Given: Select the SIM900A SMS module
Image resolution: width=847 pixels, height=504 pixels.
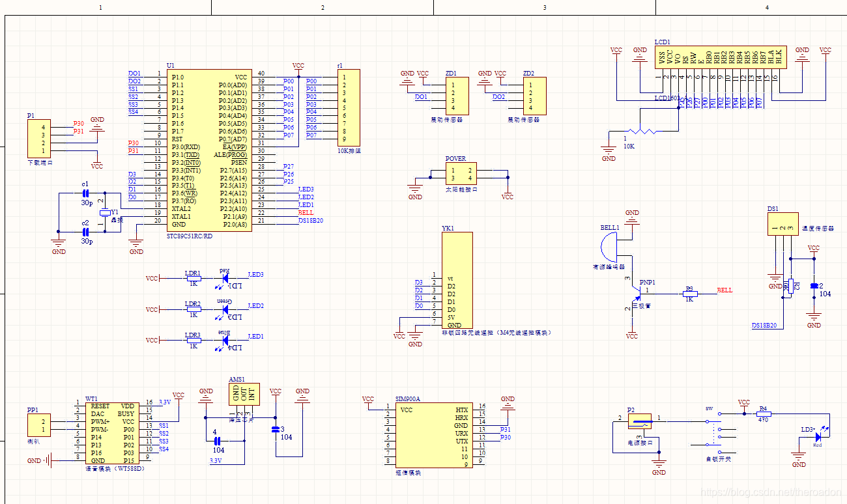Looking at the screenshot, I should coord(433,434).
